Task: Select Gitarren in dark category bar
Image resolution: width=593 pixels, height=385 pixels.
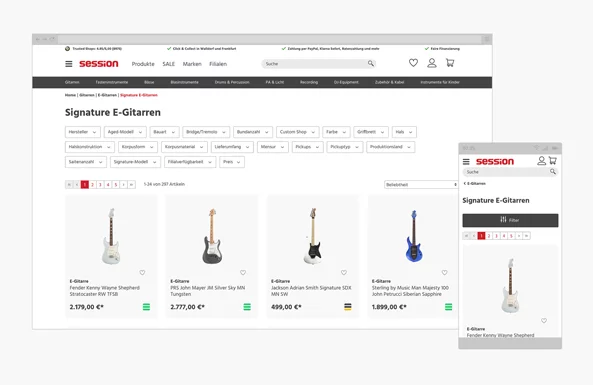Action: coord(72,82)
